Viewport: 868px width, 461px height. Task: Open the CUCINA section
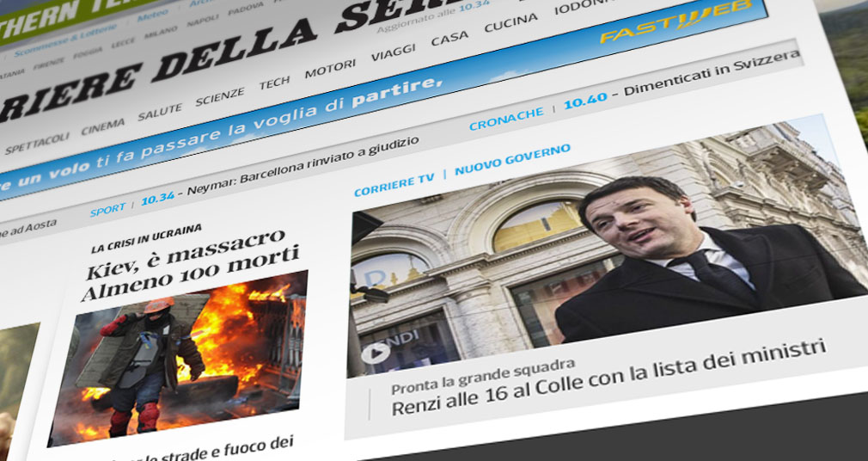(x=510, y=22)
